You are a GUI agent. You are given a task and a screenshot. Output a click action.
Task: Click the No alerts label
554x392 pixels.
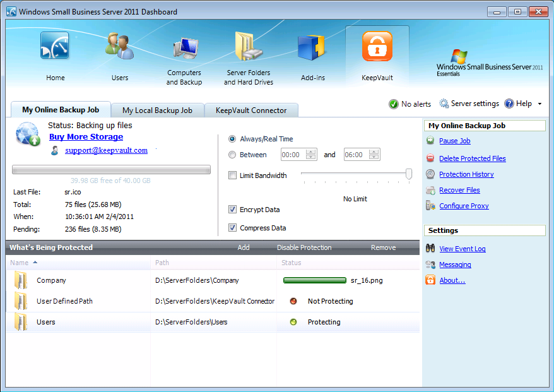pyautogui.click(x=416, y=104)
